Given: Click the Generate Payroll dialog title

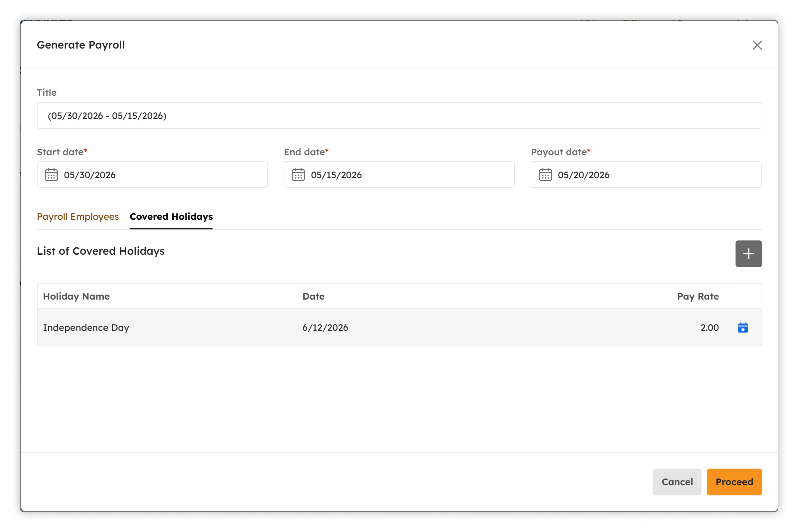Looking at the screenshot, I should (x=81, y=45).
